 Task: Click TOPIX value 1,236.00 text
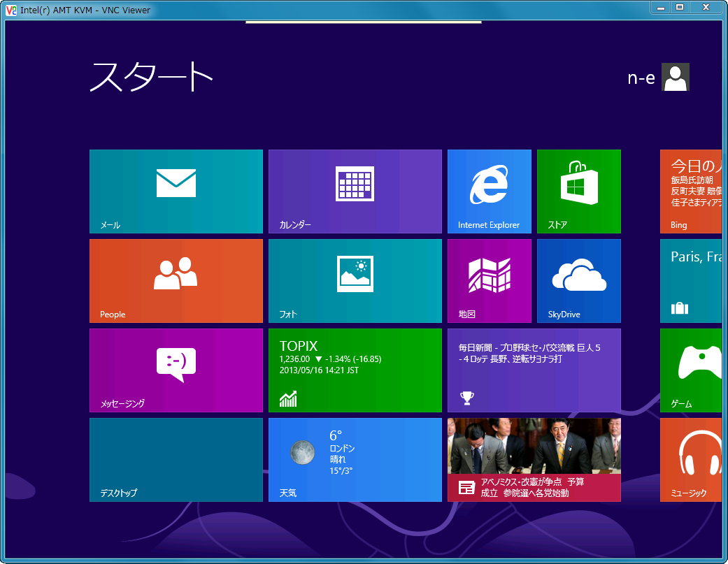click(294, 359)
